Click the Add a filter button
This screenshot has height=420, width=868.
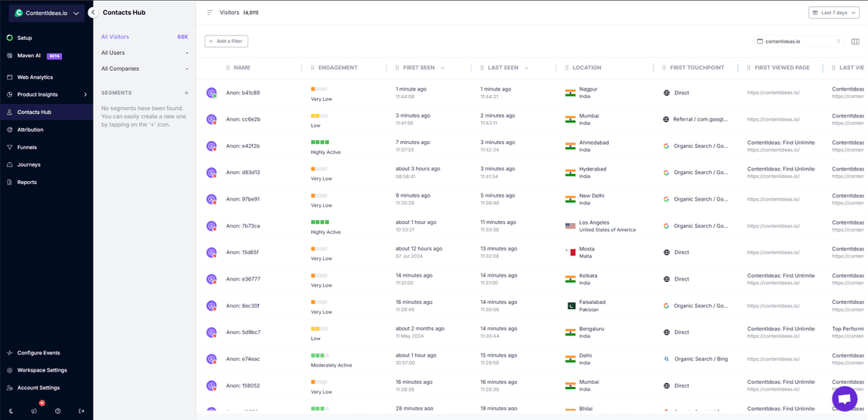point(226,41)
